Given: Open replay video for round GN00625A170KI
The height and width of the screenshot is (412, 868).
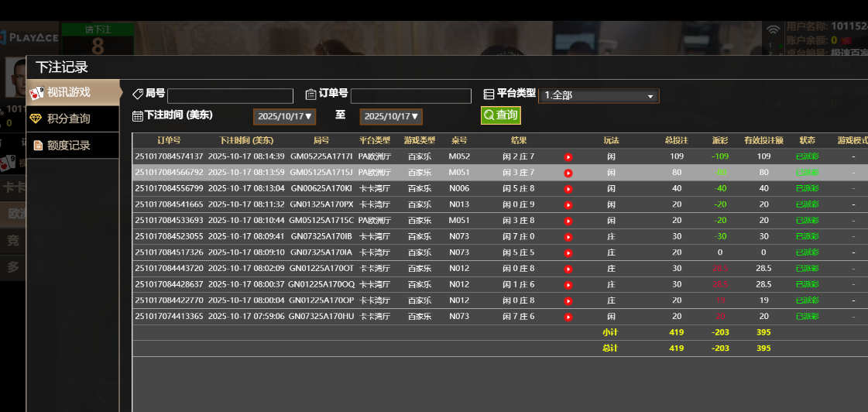Looking at the screenshot, I should click(x=568, y=189).
